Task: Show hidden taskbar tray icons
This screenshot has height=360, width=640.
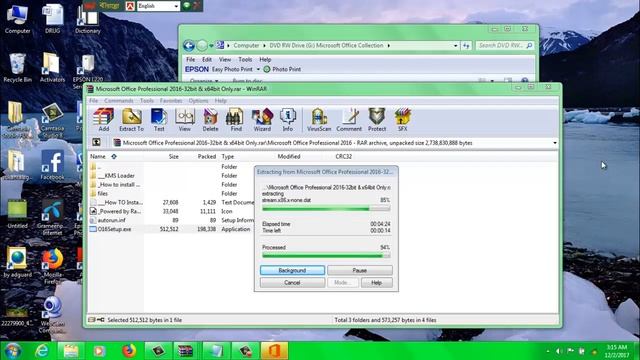Action: coord(548,351)
